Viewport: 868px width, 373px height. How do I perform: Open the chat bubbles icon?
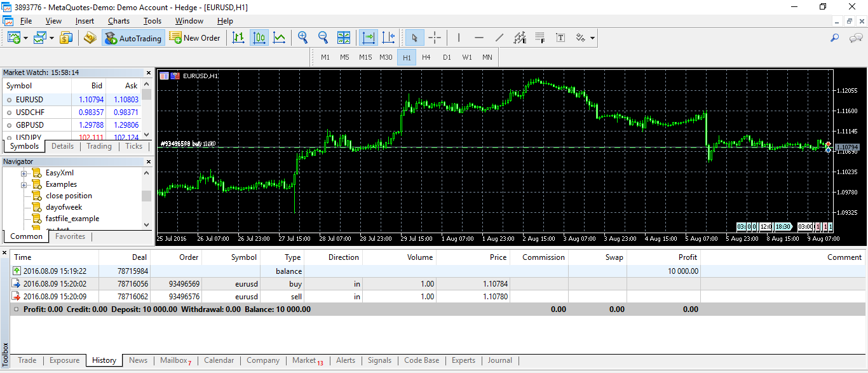click(856, 38)
